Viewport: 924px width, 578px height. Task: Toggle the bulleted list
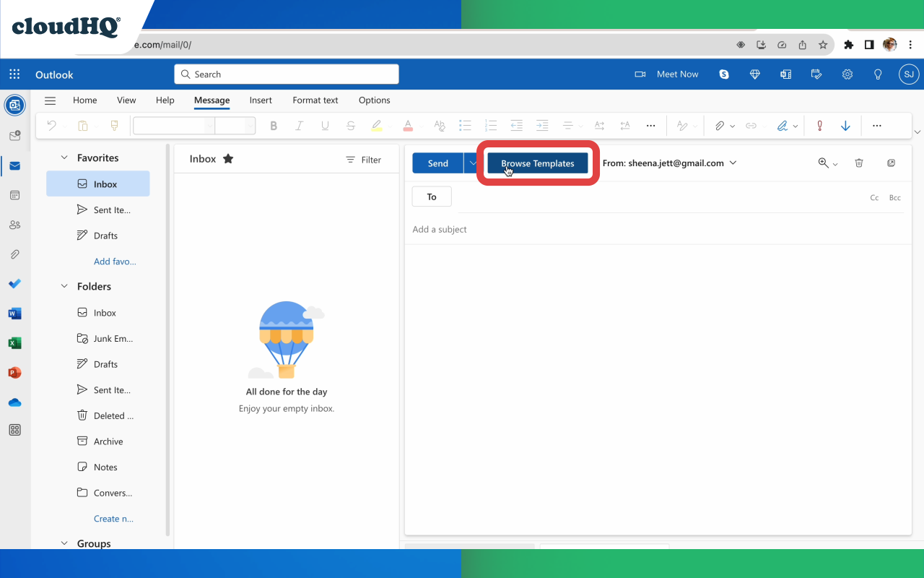(x=466, y=125)
